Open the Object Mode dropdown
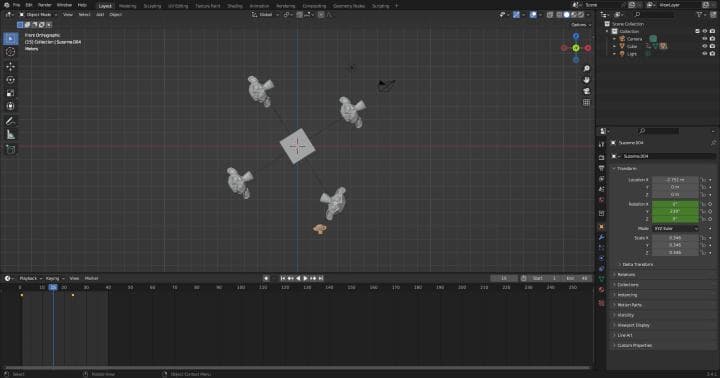Screen dimensions: 720x378 tap(38, 15)
